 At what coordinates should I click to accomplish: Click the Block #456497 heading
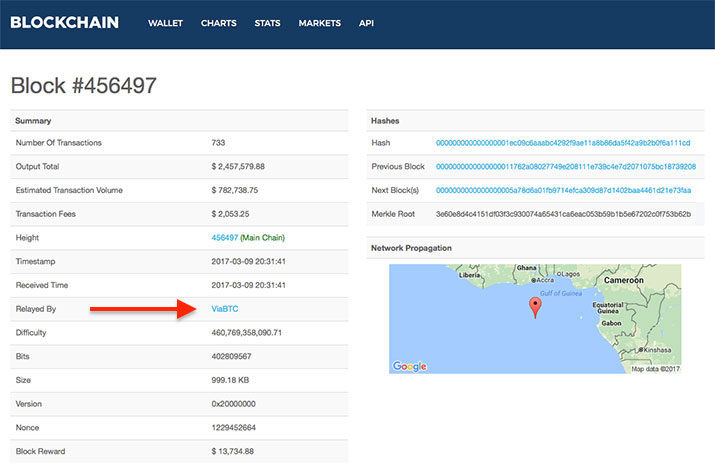83,85
